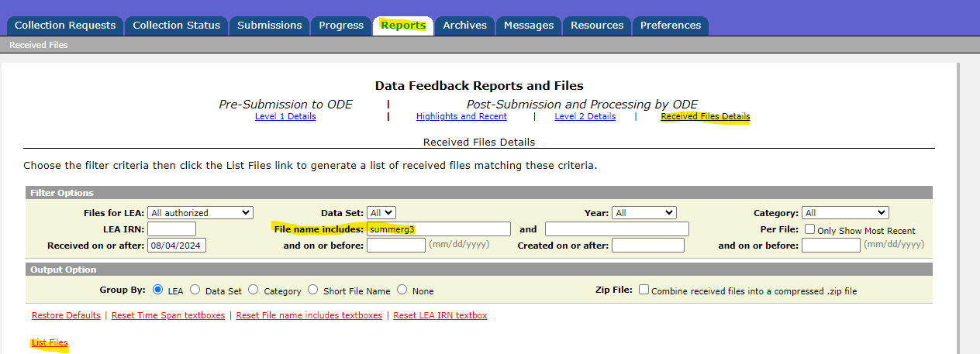Click the Highlights and Recent link
Image resolution: width=980 pixels, height=354 pixels.
[x=461, y=117]
